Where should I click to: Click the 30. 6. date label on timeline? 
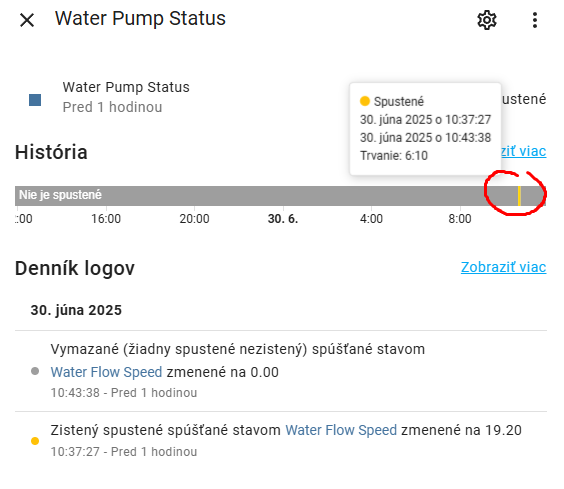tap(283, 219)
